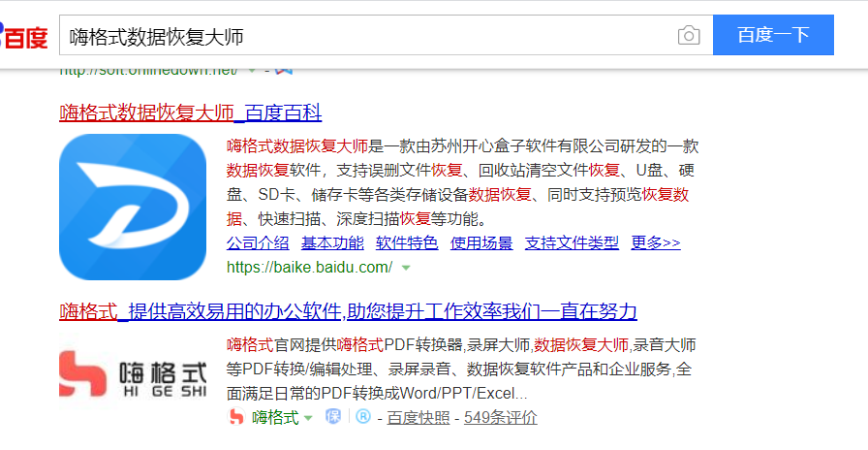
Task: Expand the arrow next to soft.onlinedown.net
Action: (x=252, y=71)
